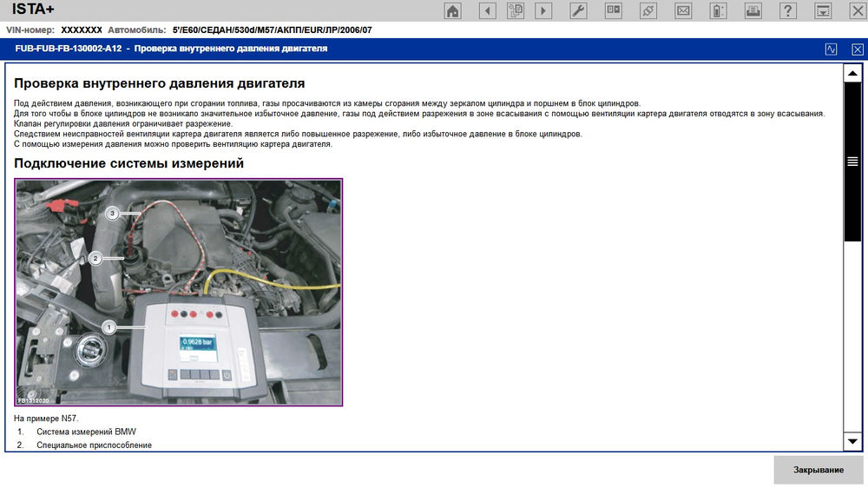This screenshot has width=868, height=488.
Task: Open the envelope feedback icon
Action: 683,11
